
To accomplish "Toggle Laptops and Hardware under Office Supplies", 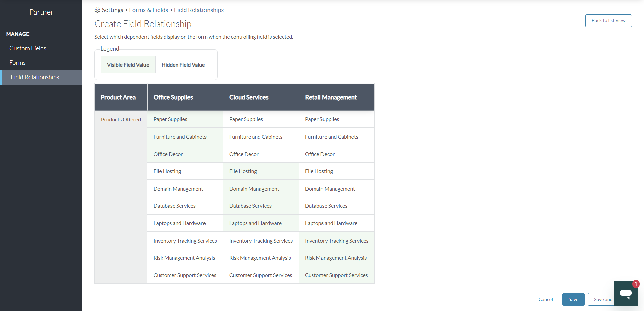I will 184,223.
